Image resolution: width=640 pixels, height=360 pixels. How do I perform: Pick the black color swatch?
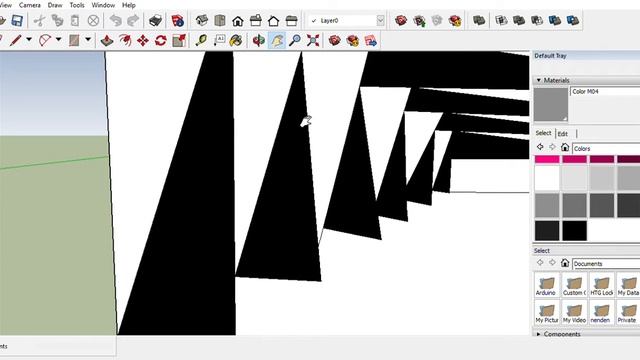(575, 231)
